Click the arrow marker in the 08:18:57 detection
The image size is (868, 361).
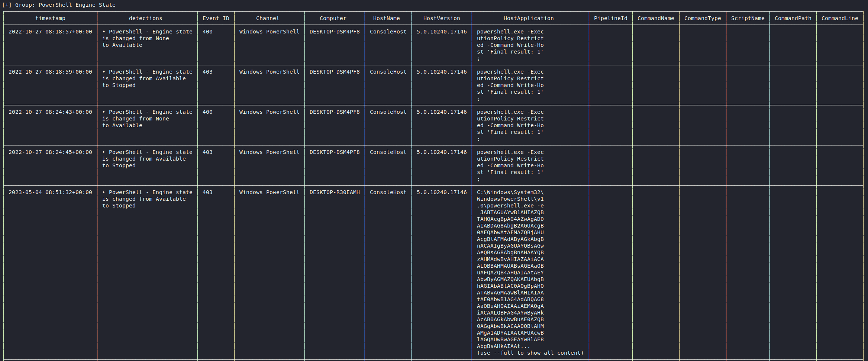[x=104, y=32]
